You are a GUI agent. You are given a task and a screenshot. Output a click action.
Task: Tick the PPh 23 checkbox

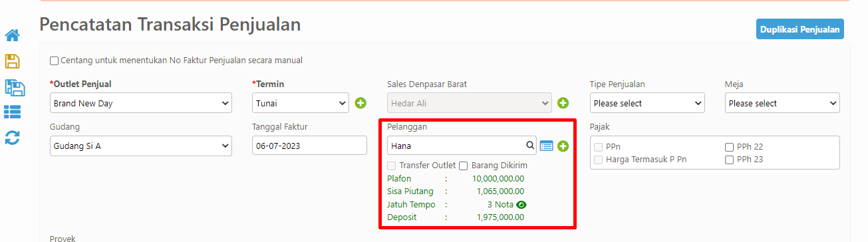click(x=730, y=160)
